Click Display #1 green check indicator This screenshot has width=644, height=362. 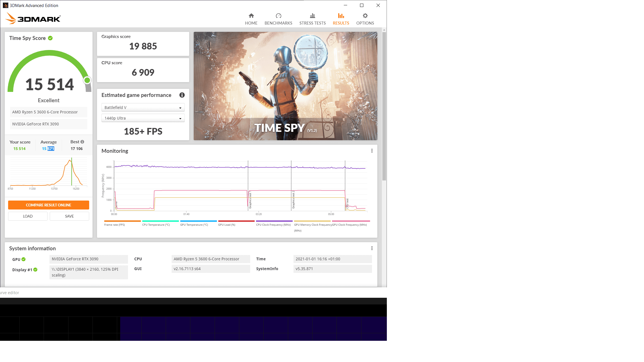pyautogui.click(x=35, y=270)
